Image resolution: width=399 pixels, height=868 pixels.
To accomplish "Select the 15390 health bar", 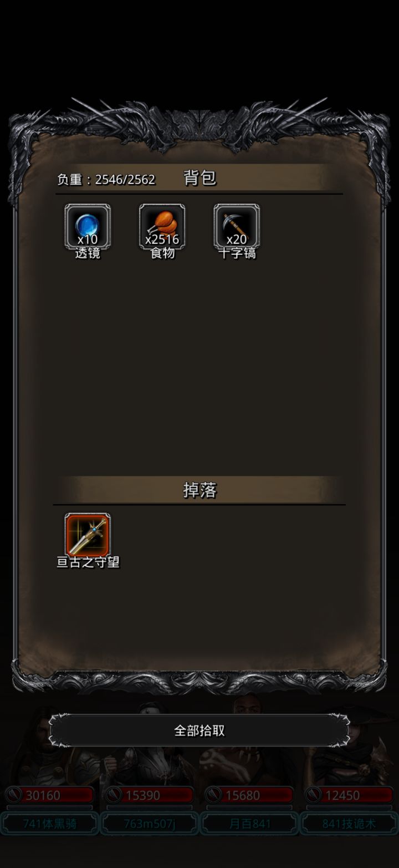I will [150, 795].
